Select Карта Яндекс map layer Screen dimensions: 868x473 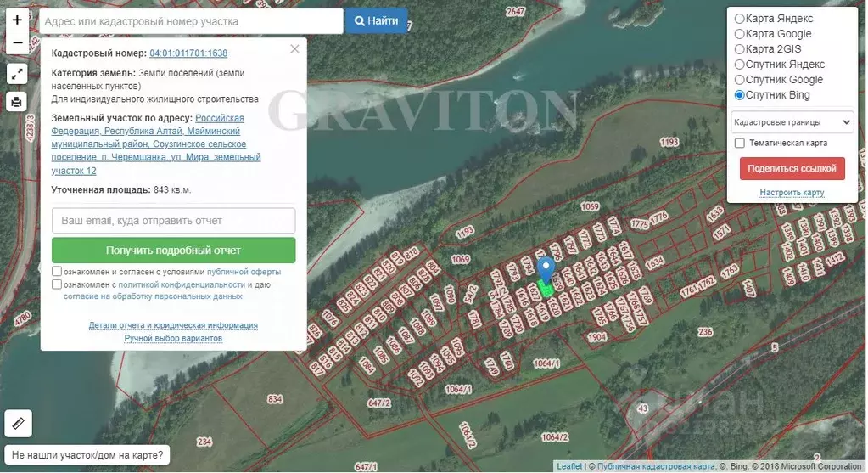(x=740, y=19)
